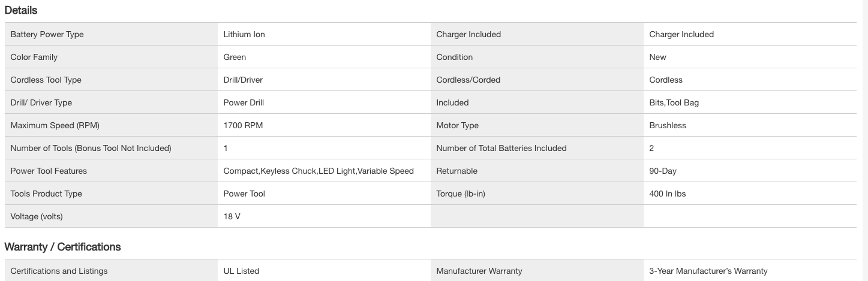Screen dimensions: 868x281
Task: Click the Power Tool Features label
Action: [49, 171]
